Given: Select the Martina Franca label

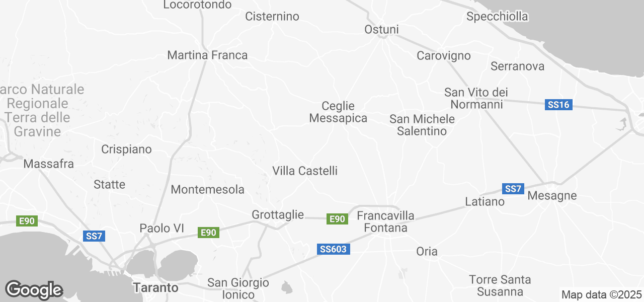Looking at the screenshot, I should (207, 55).
